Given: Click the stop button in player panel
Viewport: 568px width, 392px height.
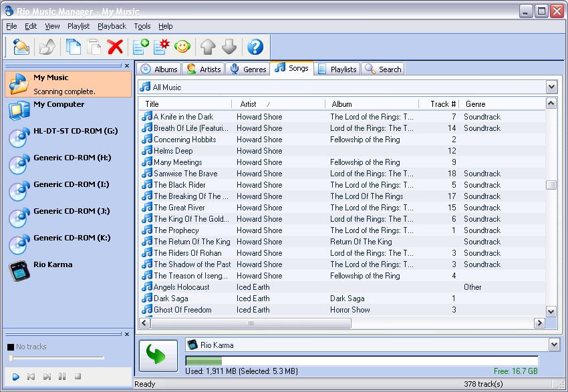Looking at the screenshot, I should (78, 377).
